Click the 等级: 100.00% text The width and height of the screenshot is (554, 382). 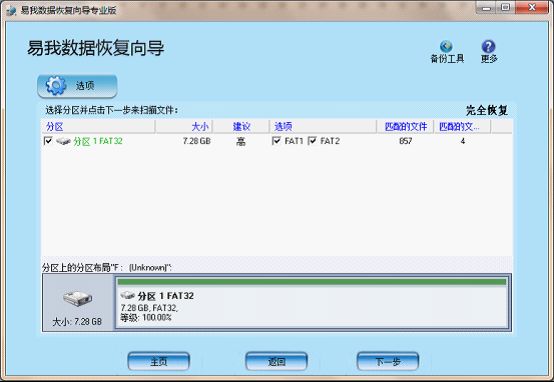pyautogui.click(x=146, y=317)
